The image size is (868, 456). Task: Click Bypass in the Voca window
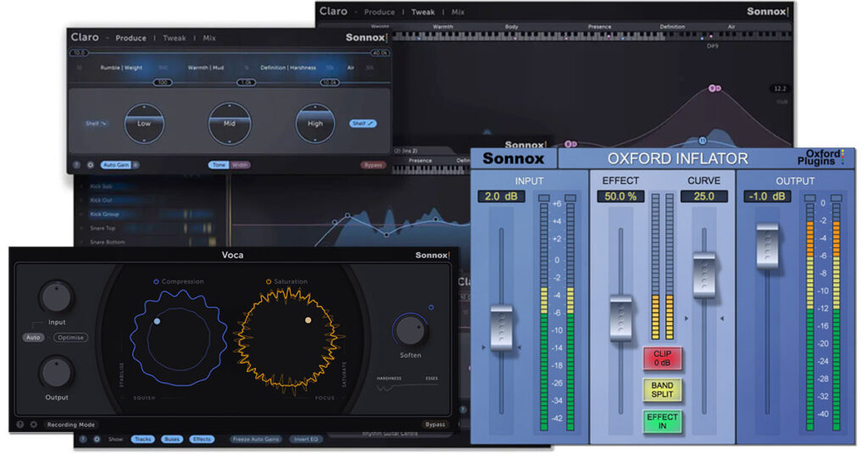point(435,425)
